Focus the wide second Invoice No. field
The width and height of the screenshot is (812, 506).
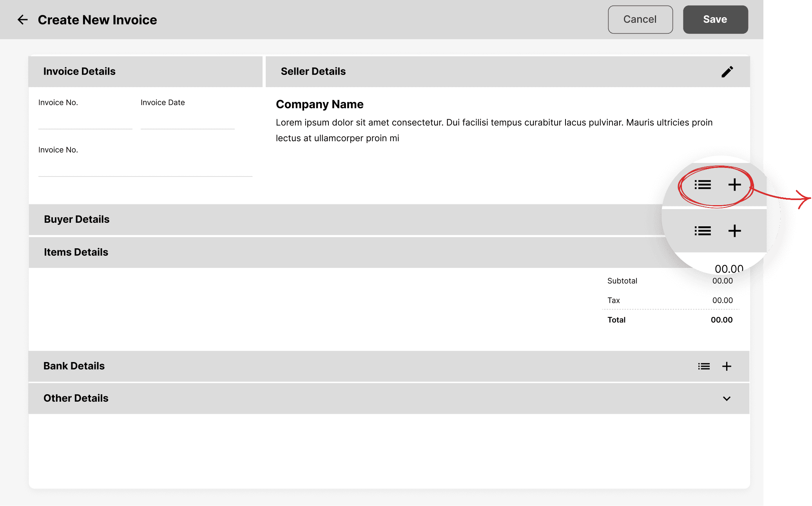tap(145, 168)
